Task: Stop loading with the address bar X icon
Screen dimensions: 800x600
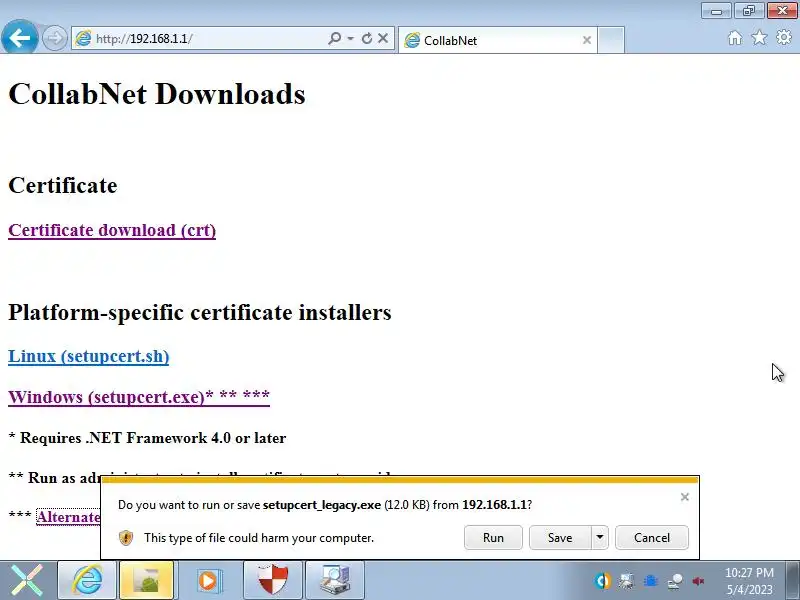Action: pyautogui.click(x=383, y=38)
